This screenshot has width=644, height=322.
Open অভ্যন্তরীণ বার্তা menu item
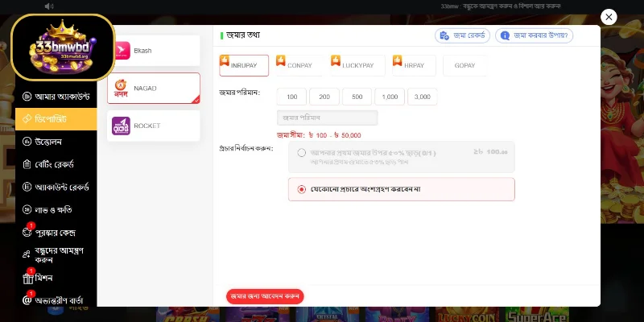coord(56,300)
